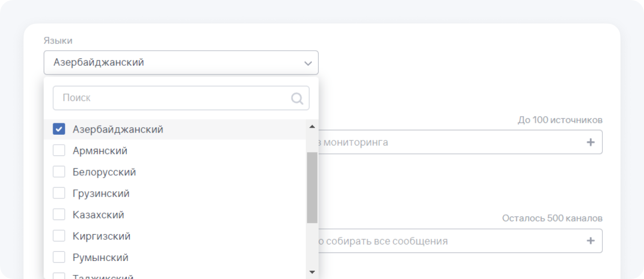Viewport: 644px width, 279px height.
Task: Mark the Румынский checkbox
Action: coord(59,257)
